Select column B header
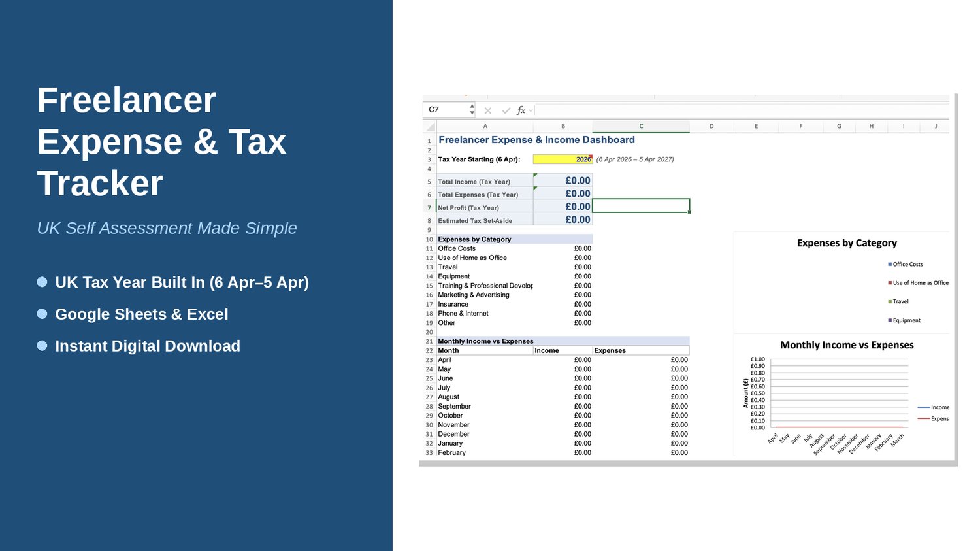 (x=563, y=126)
